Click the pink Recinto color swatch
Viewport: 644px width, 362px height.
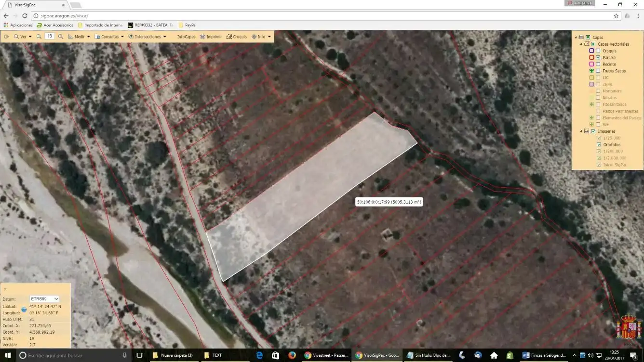pos(591,64)
